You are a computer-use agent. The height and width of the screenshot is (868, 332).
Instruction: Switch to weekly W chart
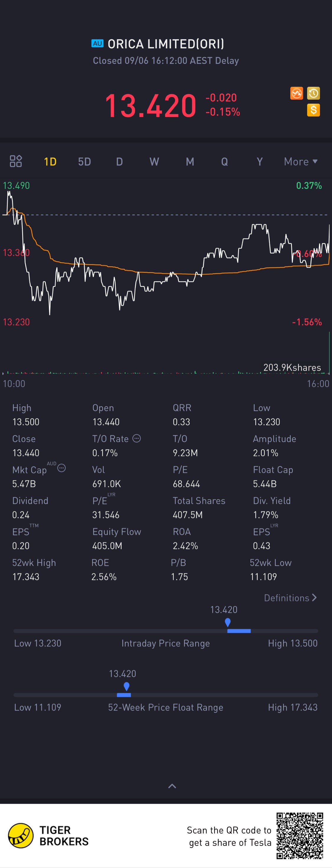click(154, 162)
